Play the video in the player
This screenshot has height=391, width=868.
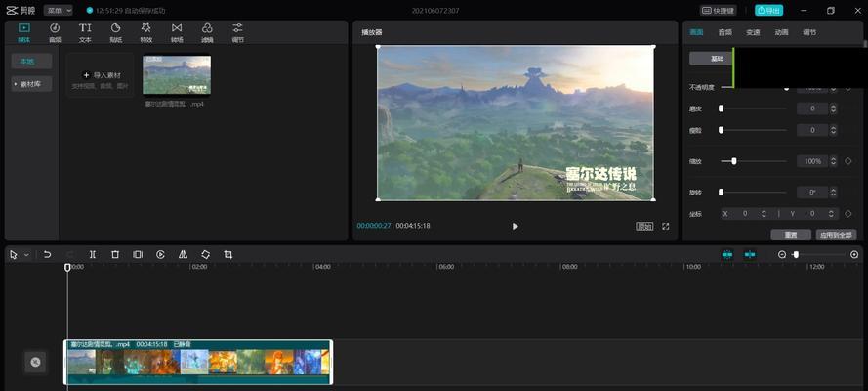(516, 226)
